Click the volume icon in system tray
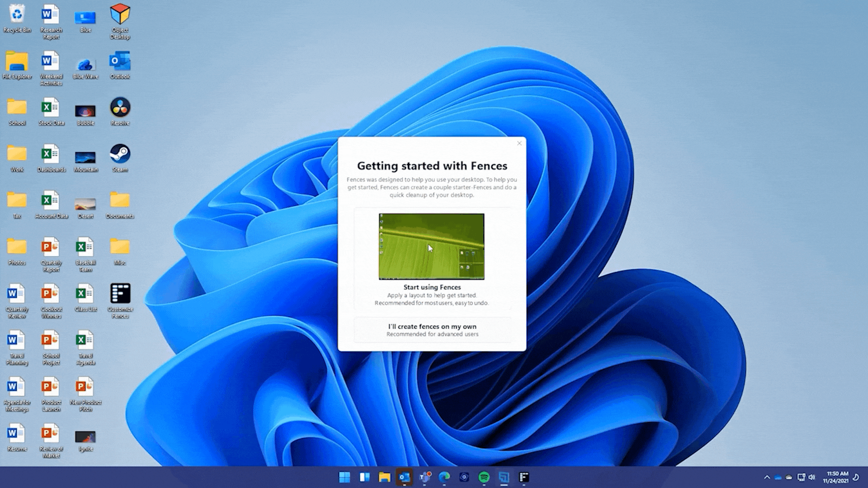This screenshot has width=868, height=488. pos(812,477)
